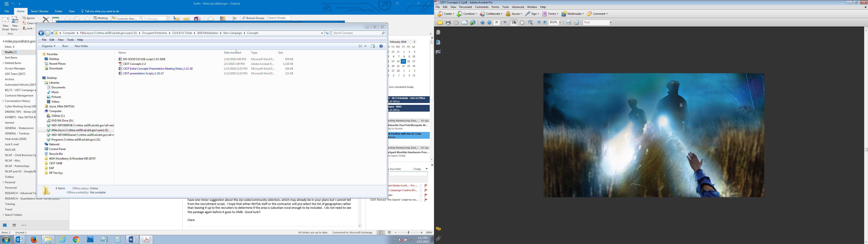The height and width of the screenshot is (244, 868).
Task: Click the Explorer Back navigation arrow
Action: coord(41,33)
